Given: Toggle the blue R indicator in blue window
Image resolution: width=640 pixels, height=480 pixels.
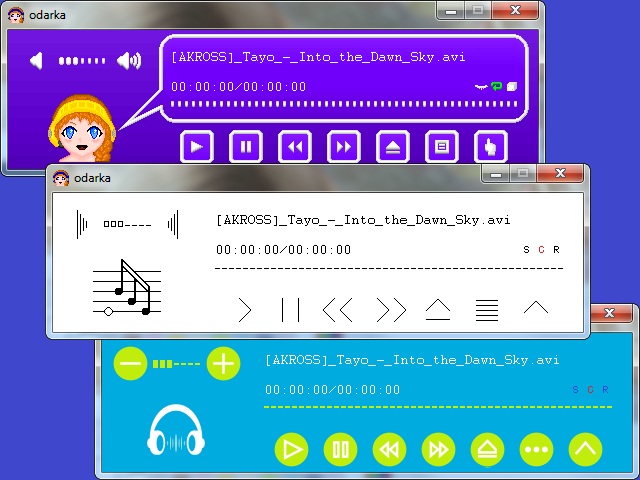Looking at the screenshot, I should tap(605, 389).
